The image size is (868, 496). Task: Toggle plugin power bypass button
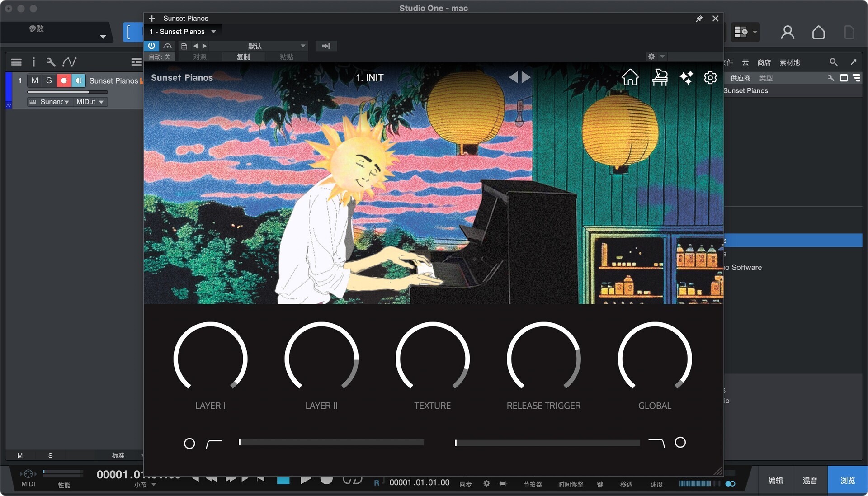(x=151, y=46)
